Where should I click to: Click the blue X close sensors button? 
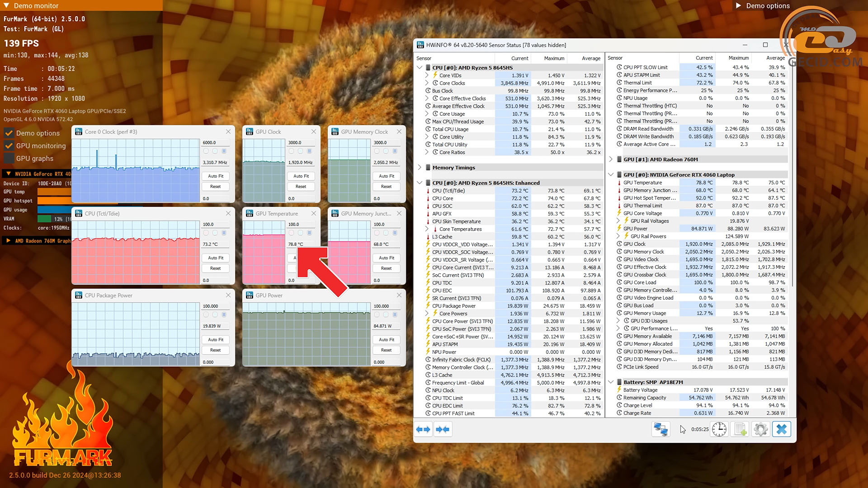782,429
